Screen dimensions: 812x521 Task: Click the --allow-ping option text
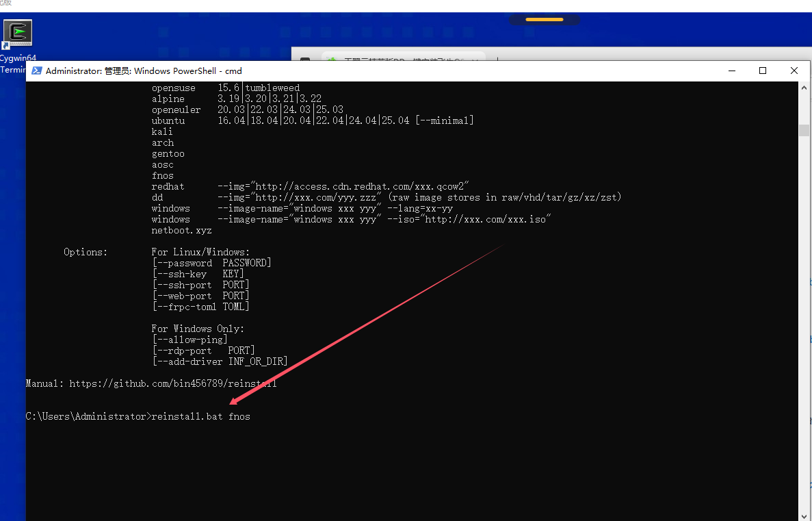189,340
